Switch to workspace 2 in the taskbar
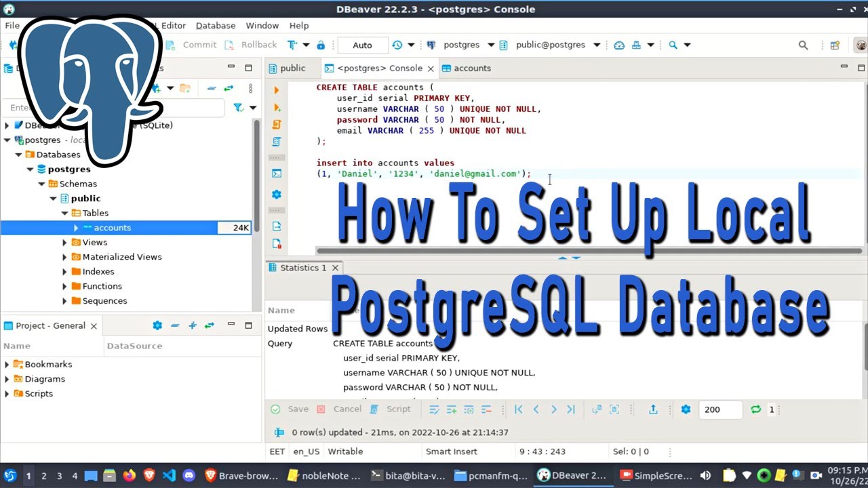868x488 pixels. pos(44,476)
